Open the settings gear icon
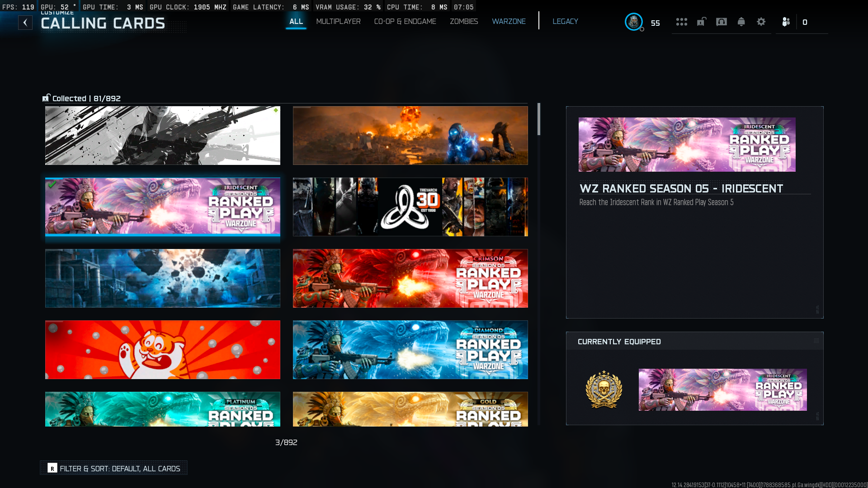 tap(761, 22)
